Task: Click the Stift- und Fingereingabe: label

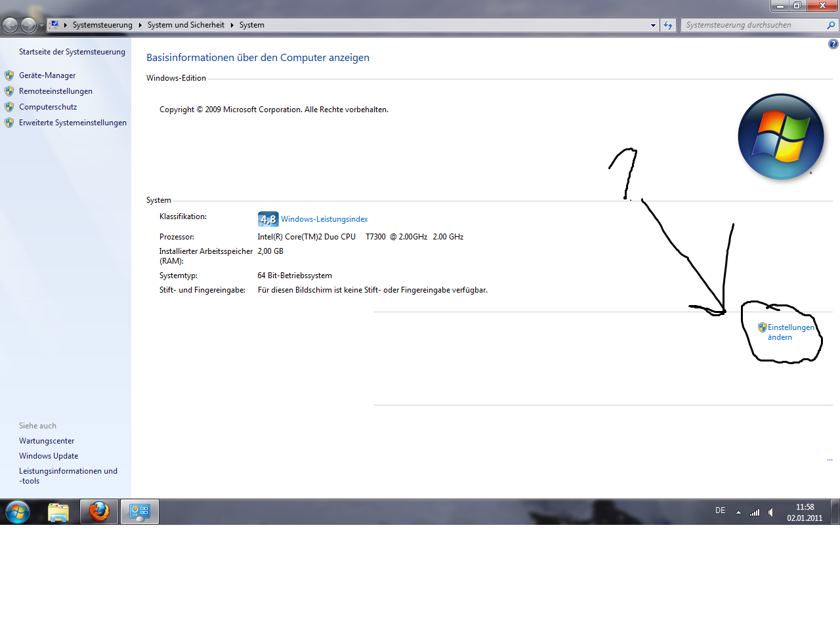Action: (x=202, y=290)
